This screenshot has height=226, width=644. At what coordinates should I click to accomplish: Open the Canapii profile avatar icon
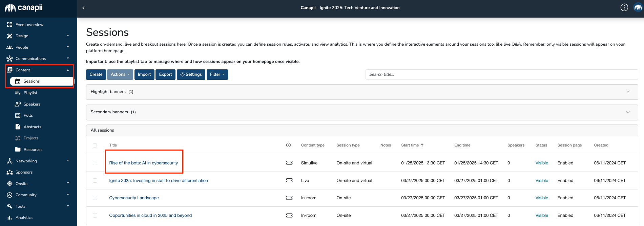[x=638, y=7]
